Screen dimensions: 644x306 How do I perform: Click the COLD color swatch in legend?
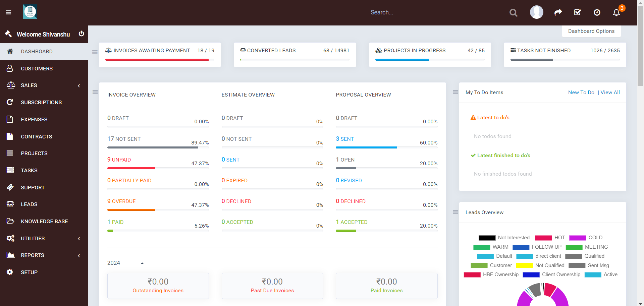(x=578, y=238)
